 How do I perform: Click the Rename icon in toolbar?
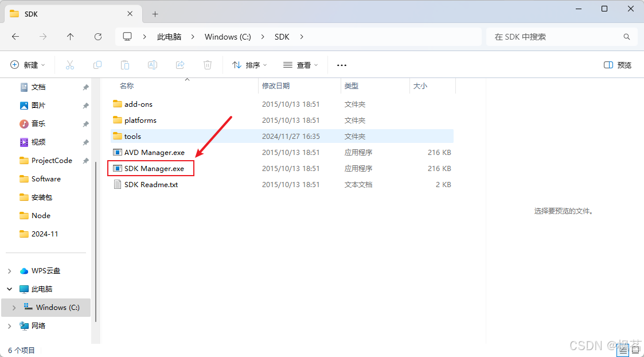click(x=153, y=65)
